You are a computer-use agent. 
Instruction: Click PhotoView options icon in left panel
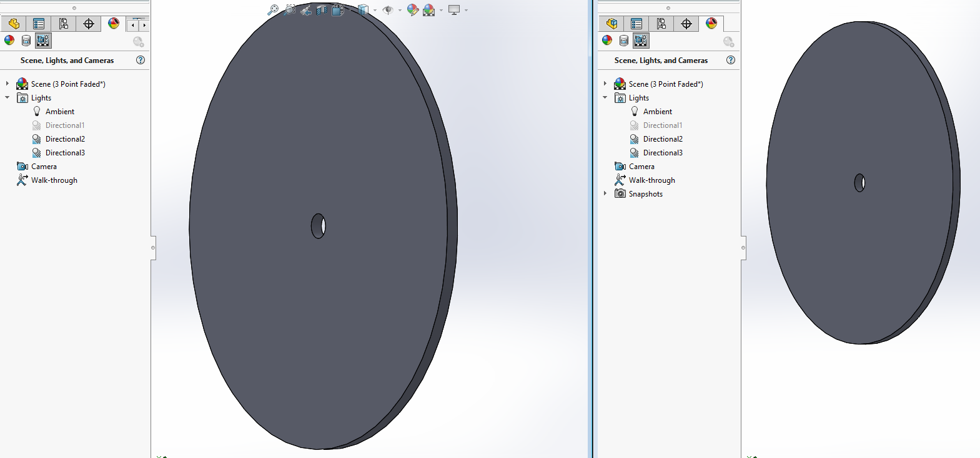pos(139,42)
